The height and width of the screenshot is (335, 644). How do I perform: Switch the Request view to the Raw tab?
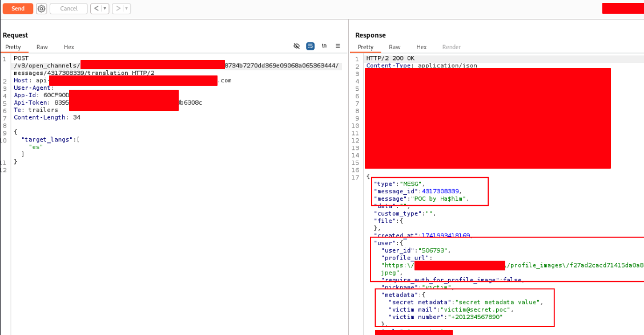pos(42,47)
